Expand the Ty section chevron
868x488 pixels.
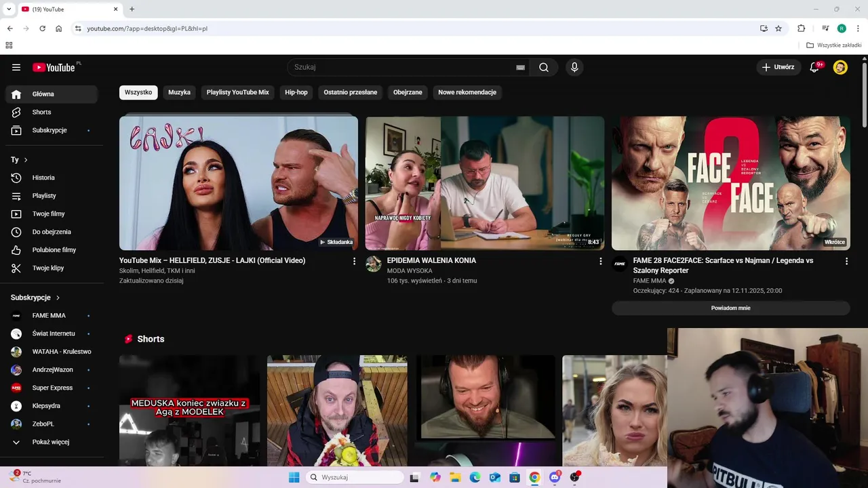[26, 160]
